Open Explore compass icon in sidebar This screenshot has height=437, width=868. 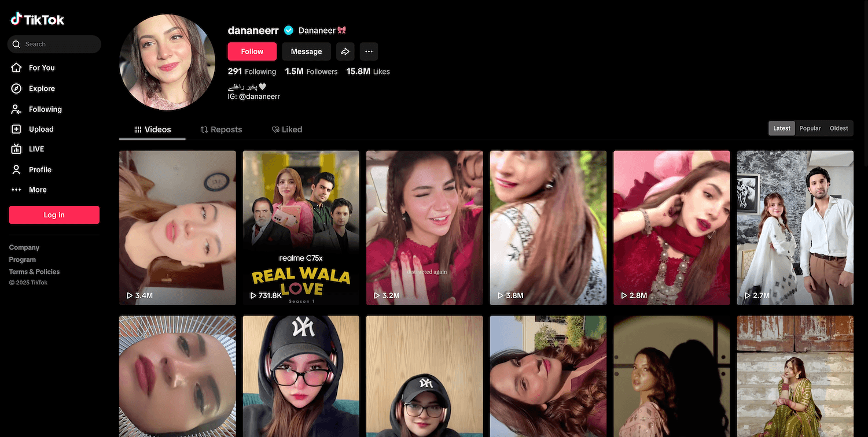(x=17, y=88)
